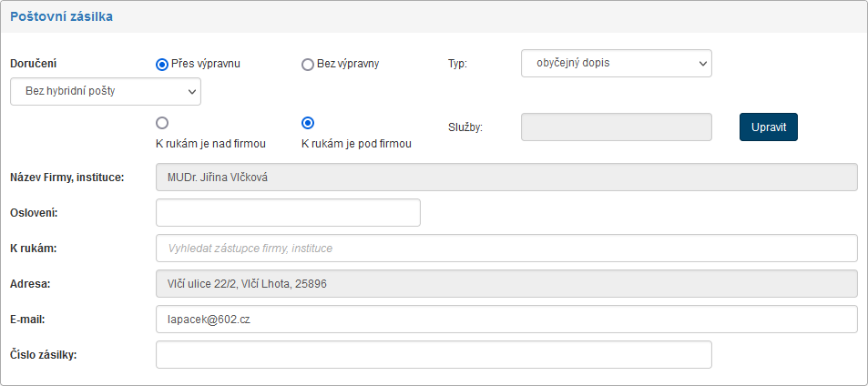Click the "MUDr. Jiřina Vlčková" company field
Image resolution: width=868 pixels, height=386 pixels.
(x=506, y=177)
